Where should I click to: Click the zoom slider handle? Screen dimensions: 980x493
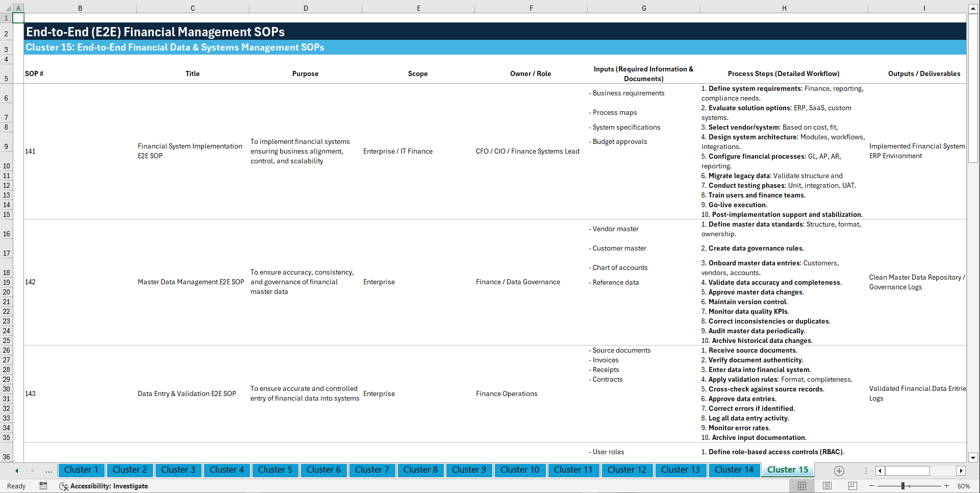click(903, 486)
